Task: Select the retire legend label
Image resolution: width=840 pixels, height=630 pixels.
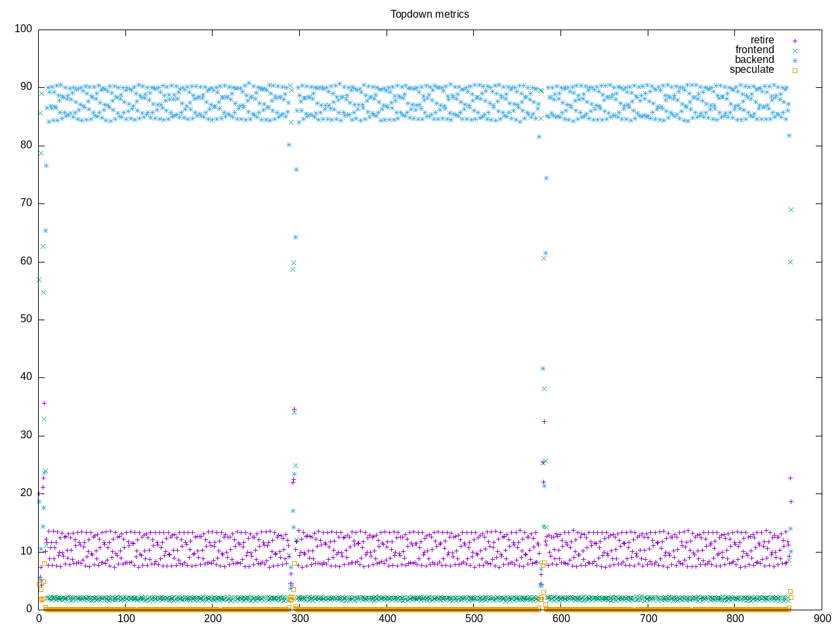Action: (762, 40)
